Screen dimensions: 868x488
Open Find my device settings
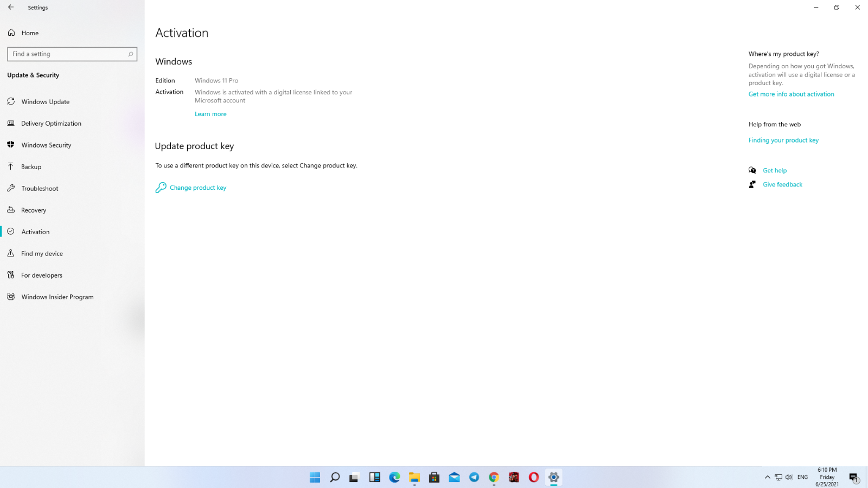coord(42,253)
